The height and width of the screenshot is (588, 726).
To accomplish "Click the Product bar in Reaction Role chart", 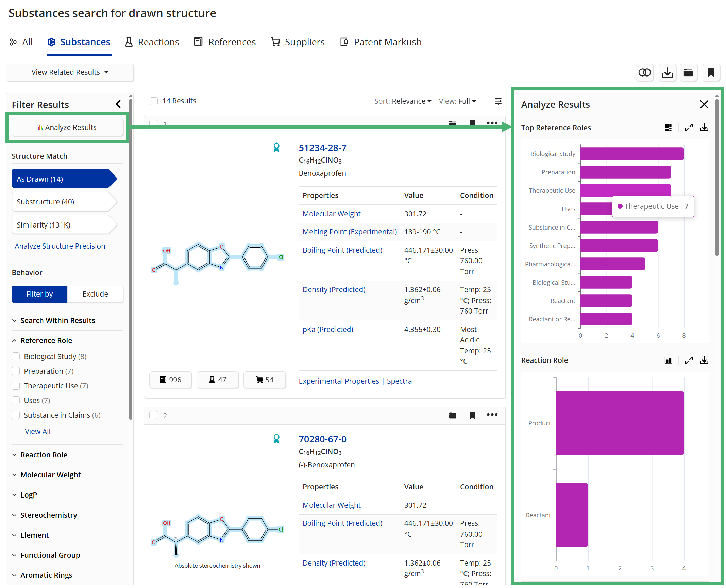I will [620, 423].
